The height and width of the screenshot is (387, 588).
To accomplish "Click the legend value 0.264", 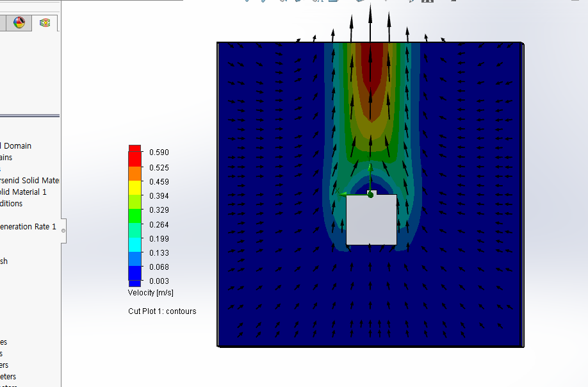I will tap(159, 225).
